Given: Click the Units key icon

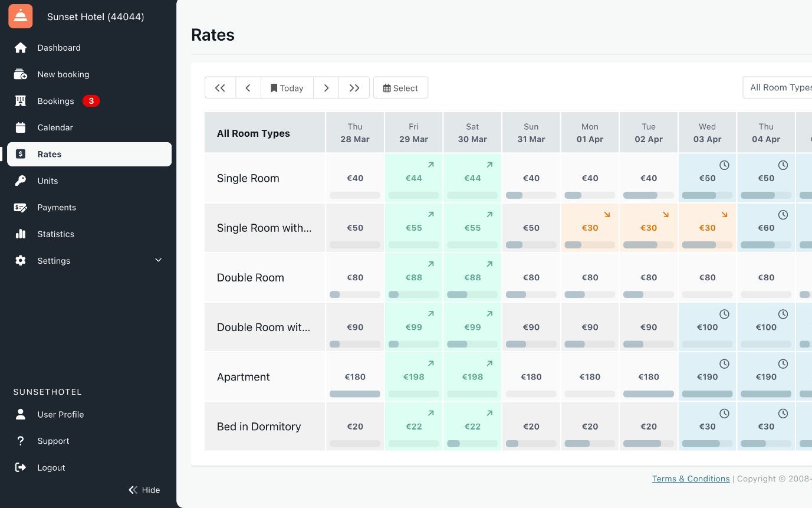Looking at the screenshot, I should 21,181.
